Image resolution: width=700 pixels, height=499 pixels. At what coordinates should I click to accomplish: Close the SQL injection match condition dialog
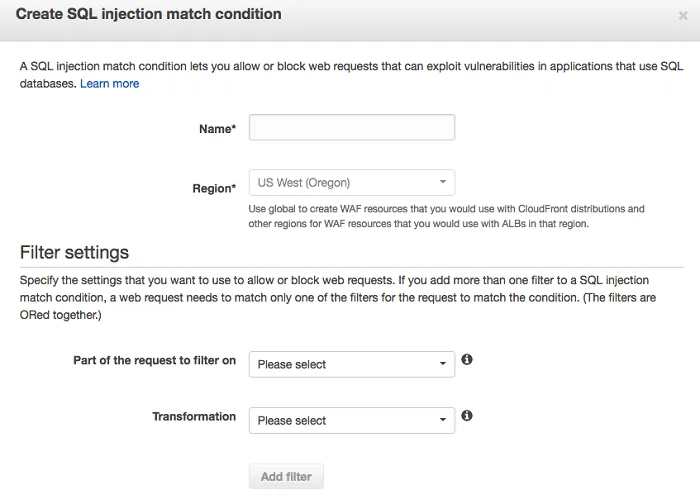click(683, 16)
